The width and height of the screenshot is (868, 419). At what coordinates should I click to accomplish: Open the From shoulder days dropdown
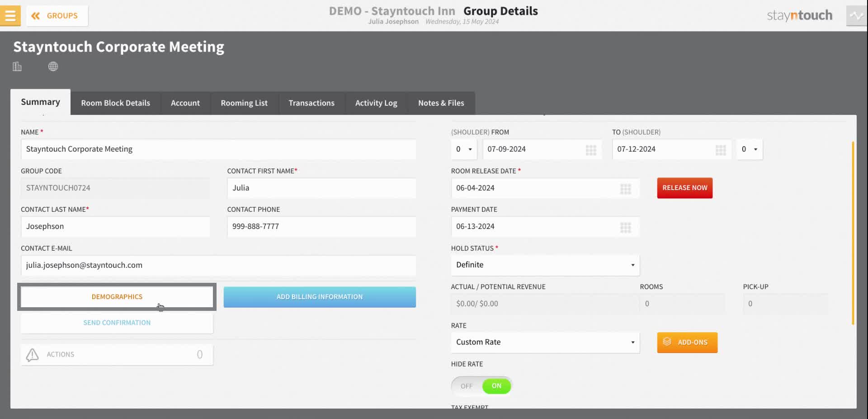(464, 149)
